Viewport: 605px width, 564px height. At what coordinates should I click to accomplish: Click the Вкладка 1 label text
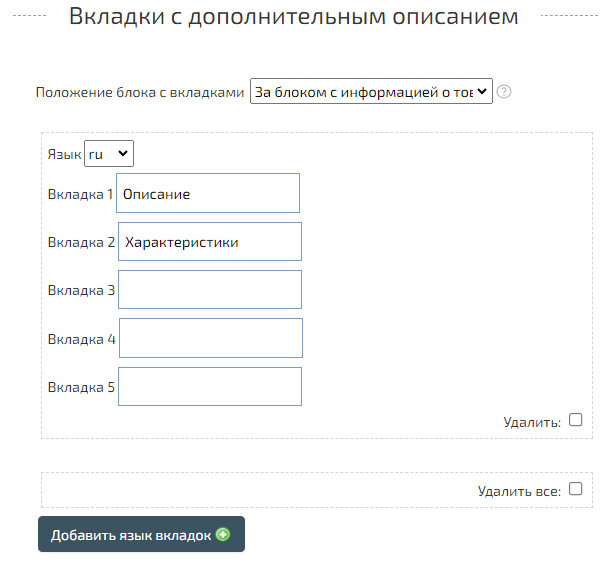(x=81, y=194)
